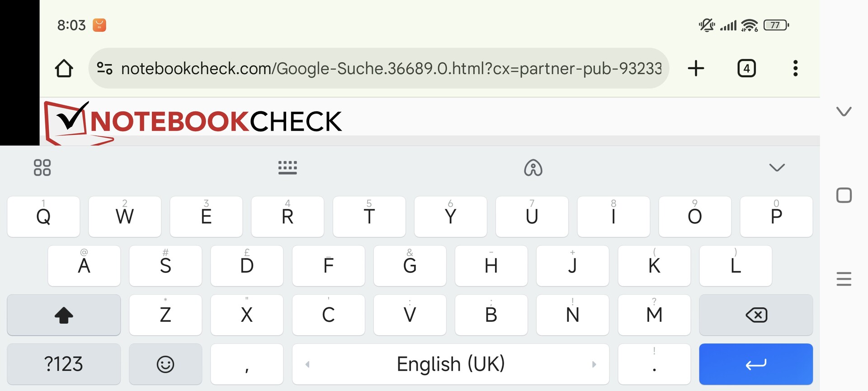Tap the recent apps square button
Image resolution: width=868 pixels, height=391 pixels.
tap(844, 195)
